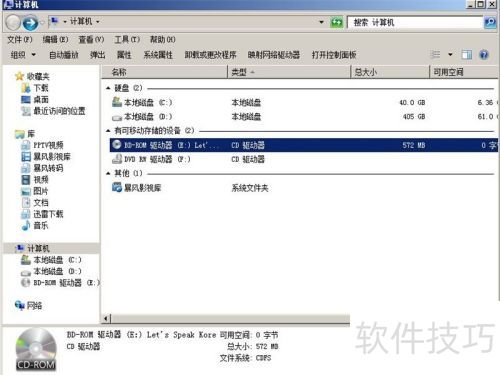
Task: Click the change view icon
Action: pos(435,54)
